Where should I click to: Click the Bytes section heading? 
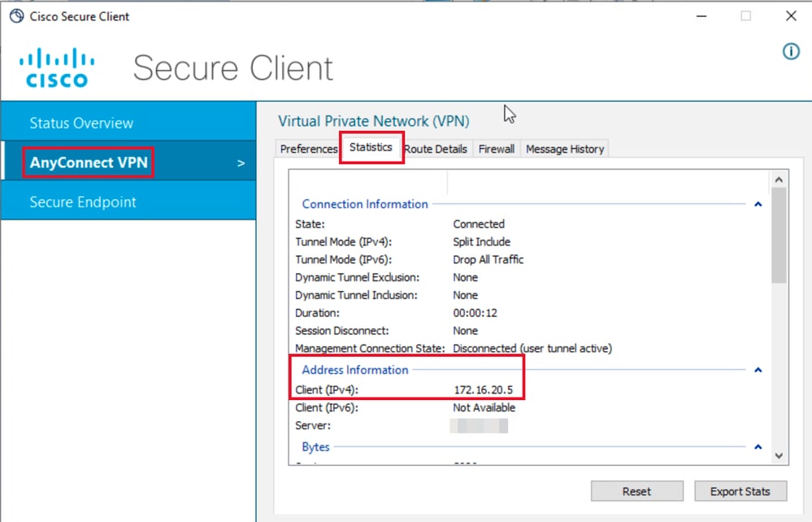click(316, 446)
